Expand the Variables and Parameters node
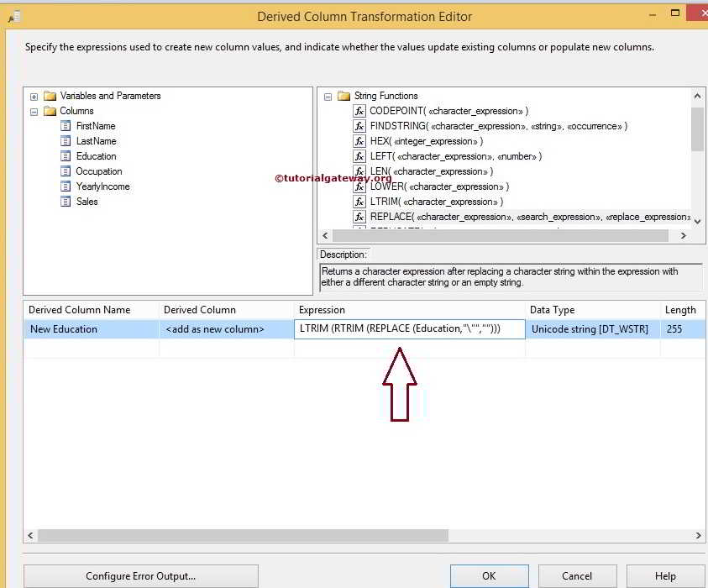 (x=32, y=96)
